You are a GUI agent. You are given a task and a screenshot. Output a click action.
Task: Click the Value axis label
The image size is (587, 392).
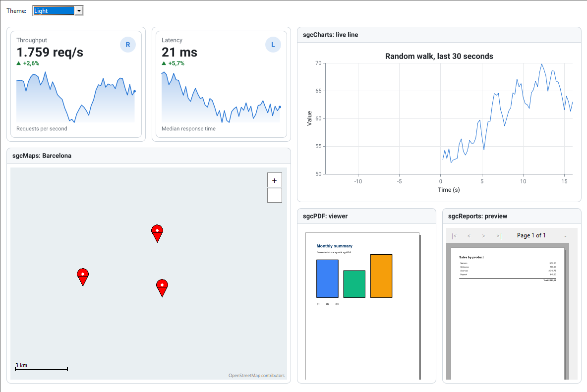click(x=309, y=118)
